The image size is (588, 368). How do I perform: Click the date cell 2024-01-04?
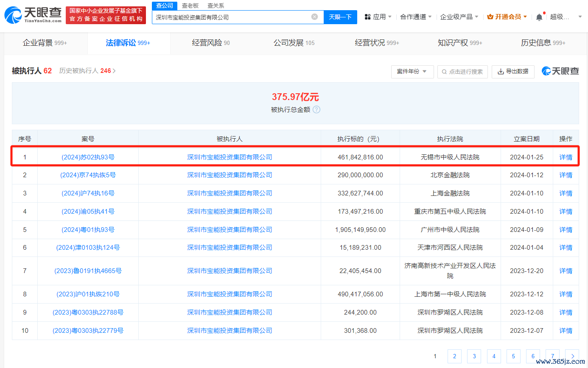[x=526, y=248]
